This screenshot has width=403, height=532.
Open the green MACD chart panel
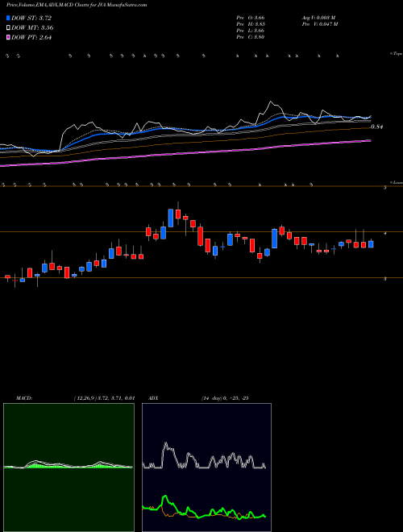click(x=69, y=468)
